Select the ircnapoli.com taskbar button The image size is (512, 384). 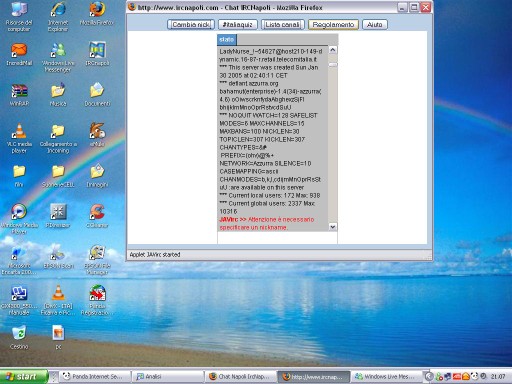(314, 377)
